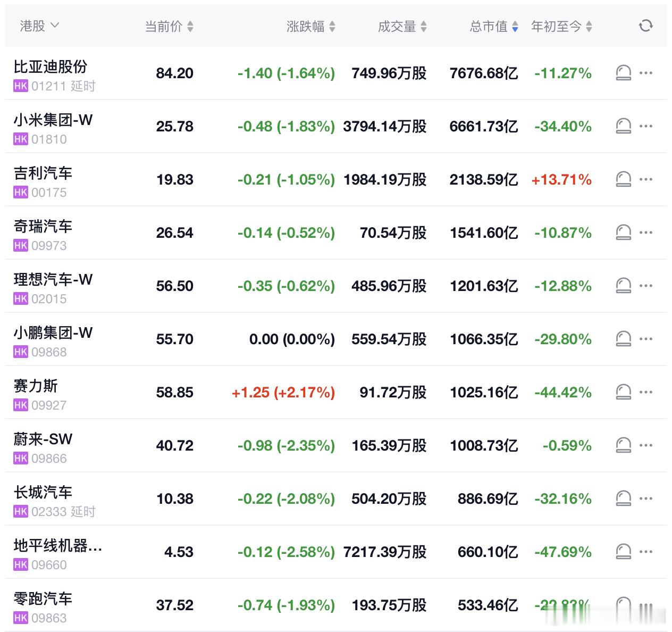Click the refresh icon in header
Screen dimensions: 672x632
pyautogui.click(x=645, y=26)
